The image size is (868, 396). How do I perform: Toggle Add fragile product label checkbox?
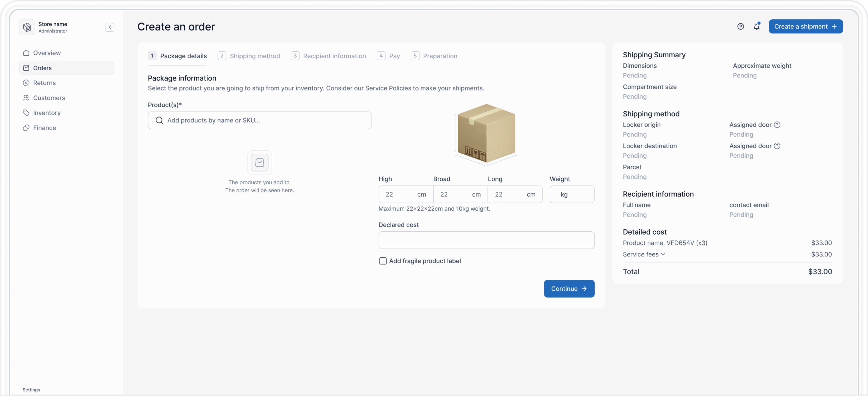pyautogui.click(x=383, y=261)
